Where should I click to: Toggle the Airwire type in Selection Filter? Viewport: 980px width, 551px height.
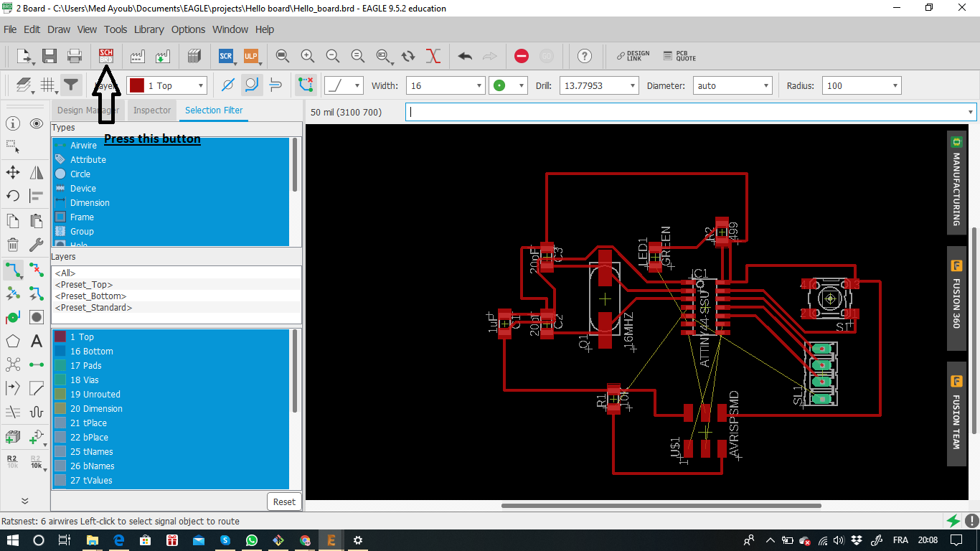(x=83, y=146)
